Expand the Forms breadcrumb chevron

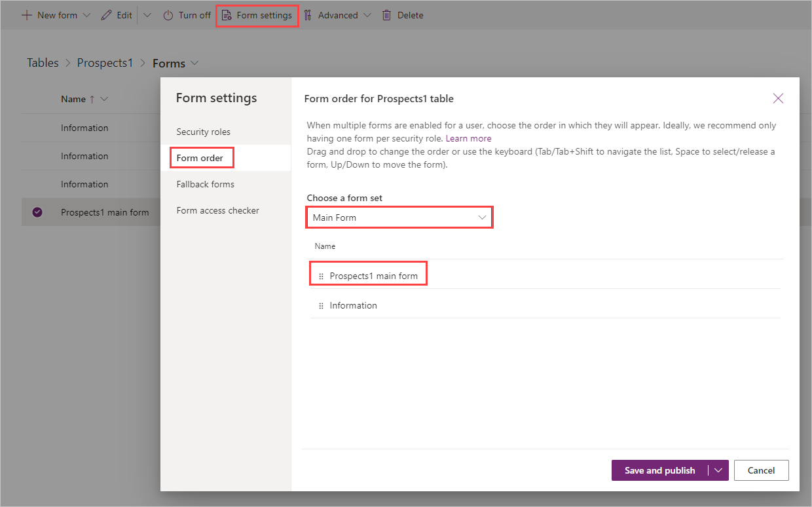(x=194, y=63)
